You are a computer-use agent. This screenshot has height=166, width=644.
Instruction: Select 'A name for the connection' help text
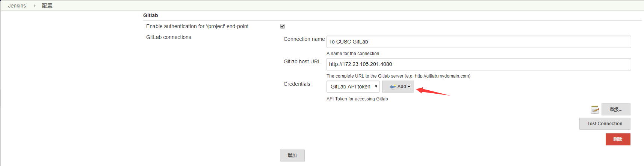click(353, 54)
